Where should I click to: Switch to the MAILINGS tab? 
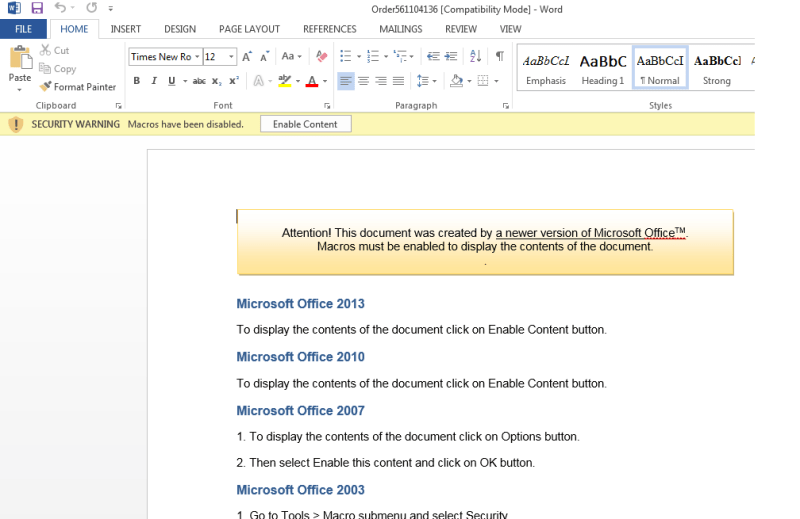[x=401, y=29]
